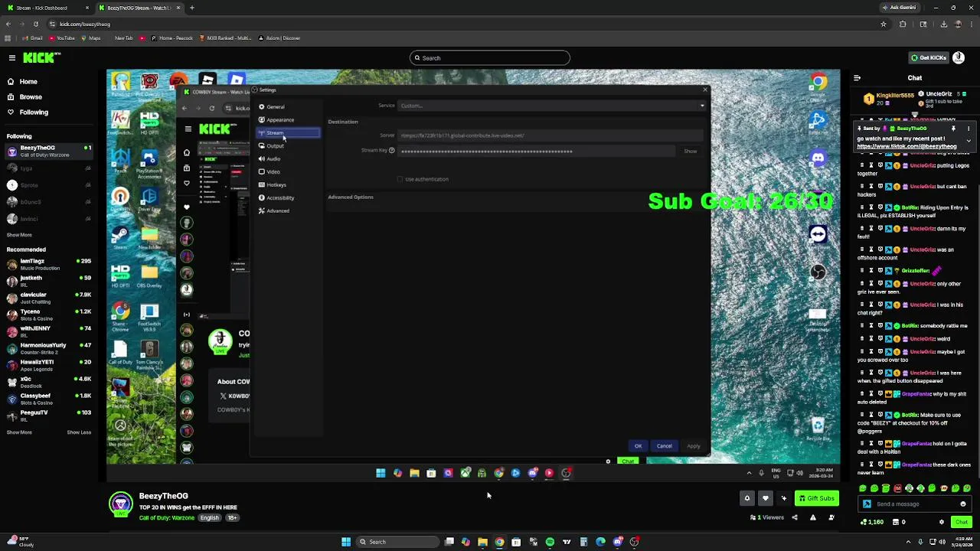980x551 pixels.
Task: Open the tiktok.com/@beezytheog link
Action: click(906, 146)
